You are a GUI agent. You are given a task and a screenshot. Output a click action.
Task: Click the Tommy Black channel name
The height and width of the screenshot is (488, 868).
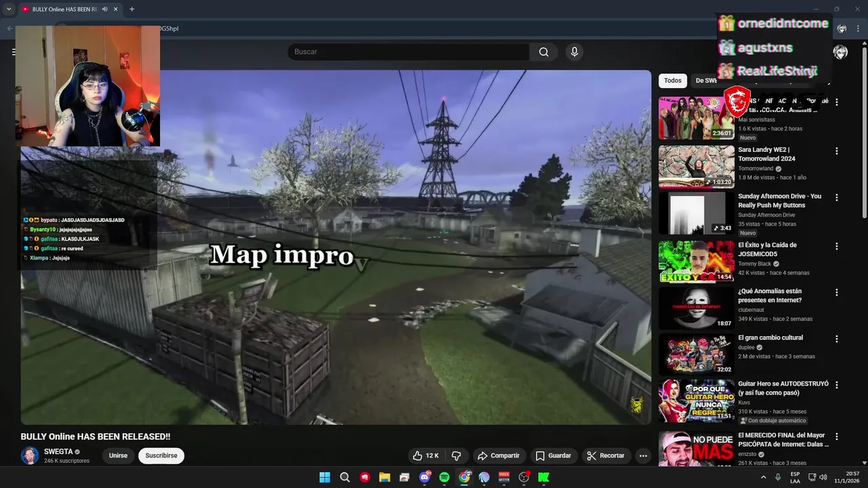point(755,264)
